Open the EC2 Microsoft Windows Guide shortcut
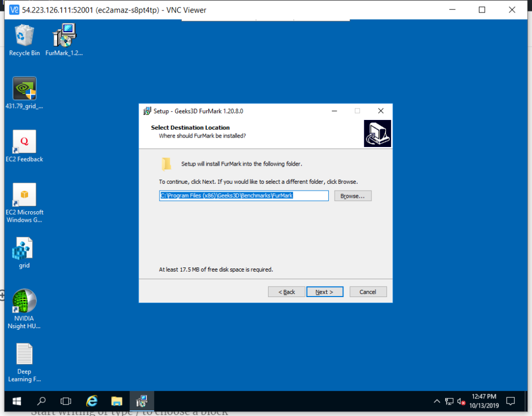Screen dimensions: 532x416 tap(24, 196)
